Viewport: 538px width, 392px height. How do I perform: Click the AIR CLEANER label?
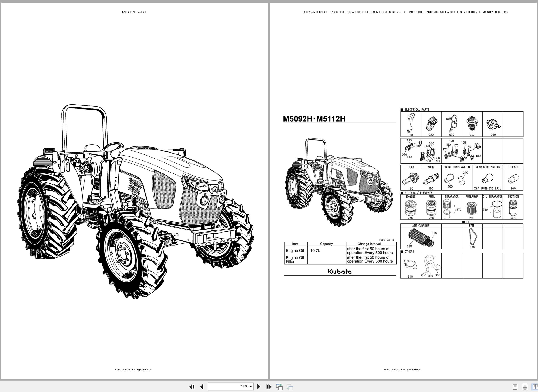pyautogui.click(x=420, y=226)
